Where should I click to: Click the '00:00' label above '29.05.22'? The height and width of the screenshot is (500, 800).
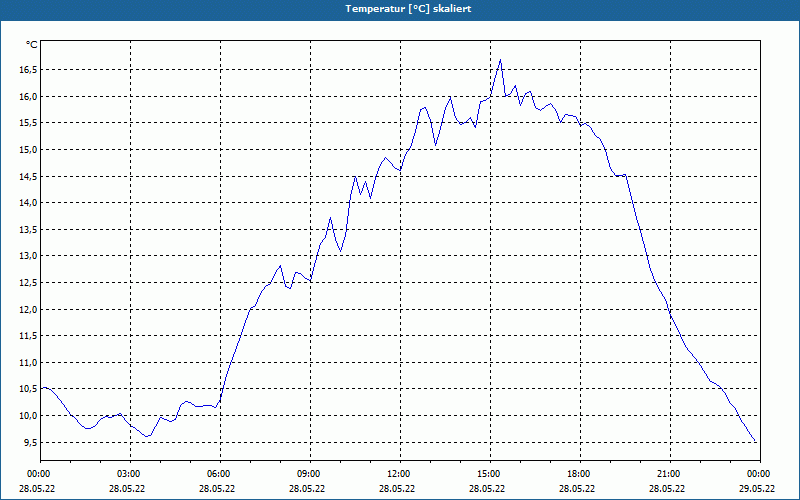point(760,474)
